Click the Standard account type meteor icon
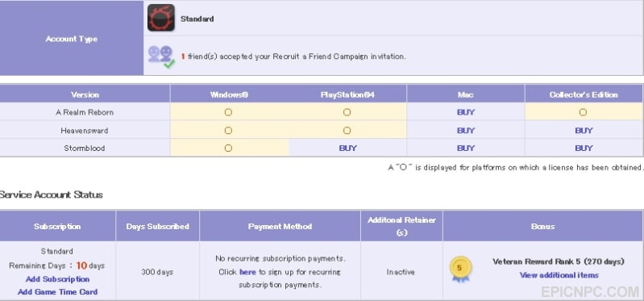Screen dimensions: 644x301 tap(161, 18)
